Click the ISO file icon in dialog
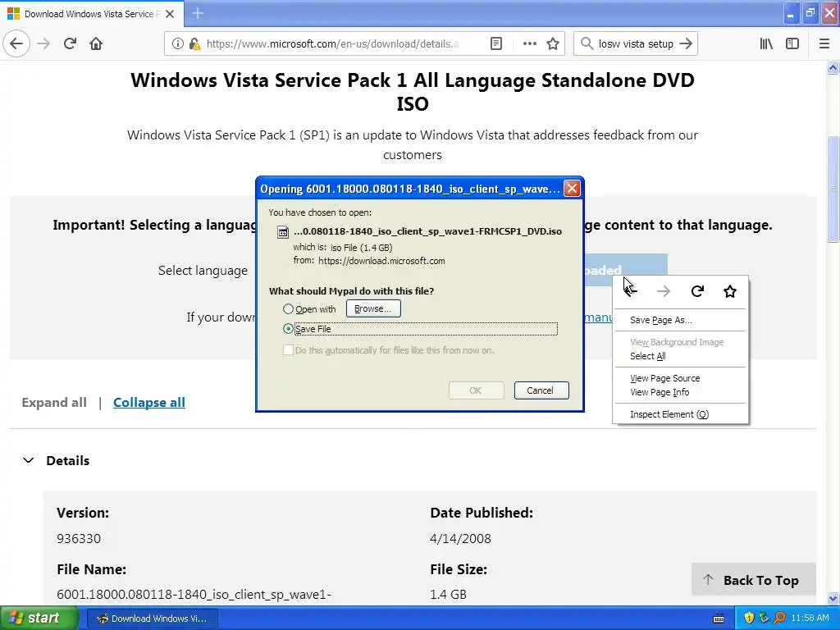 282,232
